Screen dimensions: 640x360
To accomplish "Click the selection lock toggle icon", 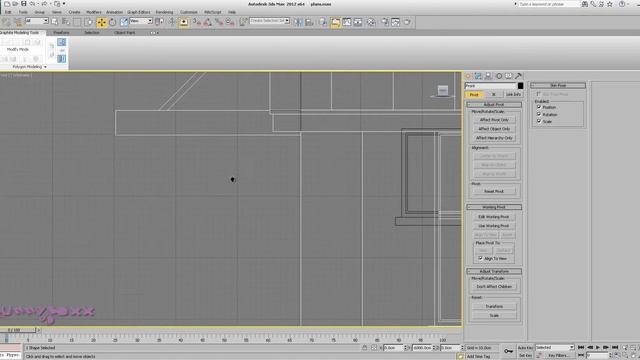I will [364, 348].
